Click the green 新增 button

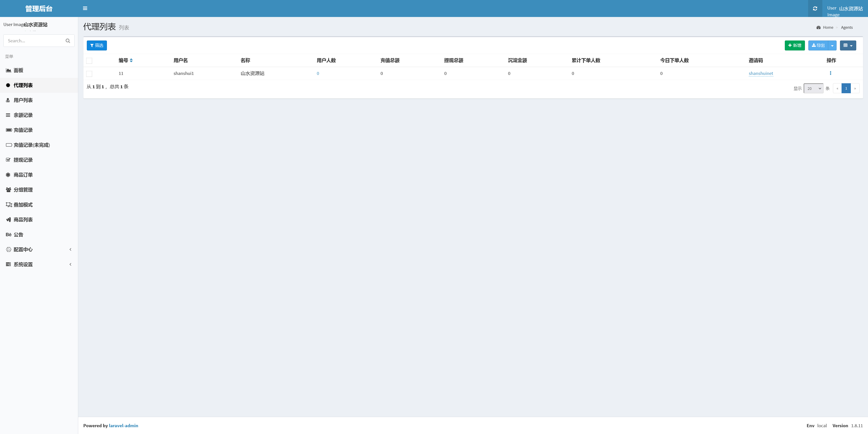pyautogui.click(x=795, y=45)
